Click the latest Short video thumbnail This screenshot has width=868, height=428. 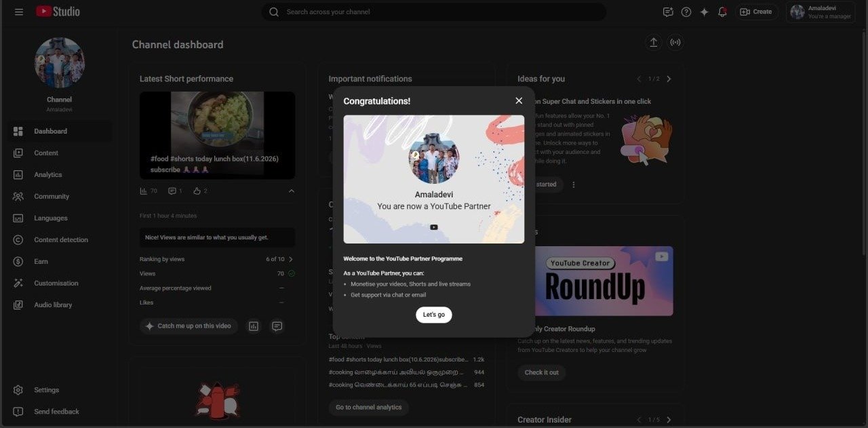[217, 135]
